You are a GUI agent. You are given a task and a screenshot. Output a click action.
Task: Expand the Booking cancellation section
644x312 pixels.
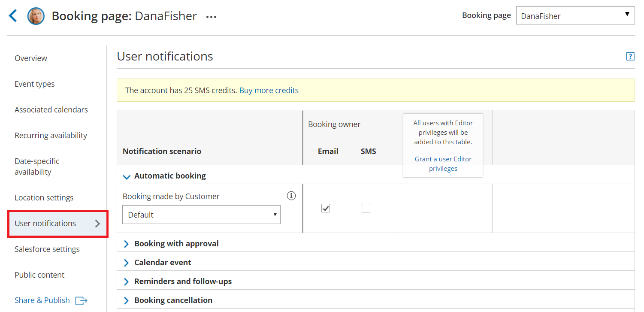click(127, 300)
